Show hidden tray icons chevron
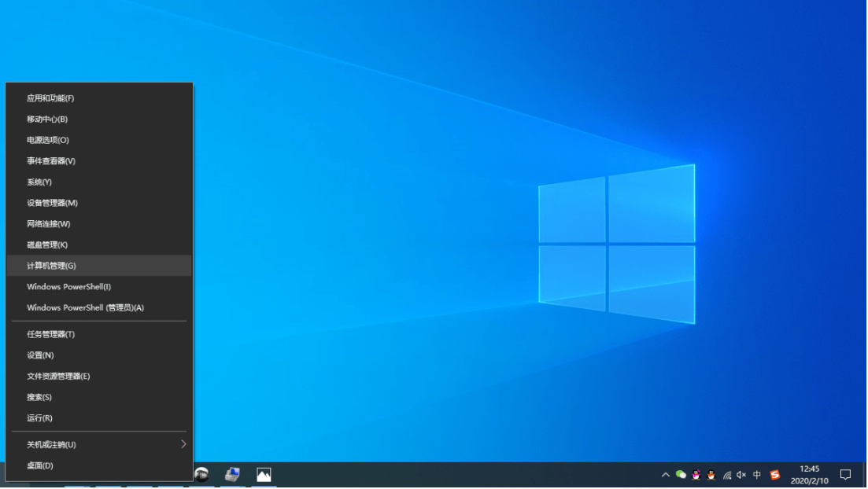 pos(666,475)
